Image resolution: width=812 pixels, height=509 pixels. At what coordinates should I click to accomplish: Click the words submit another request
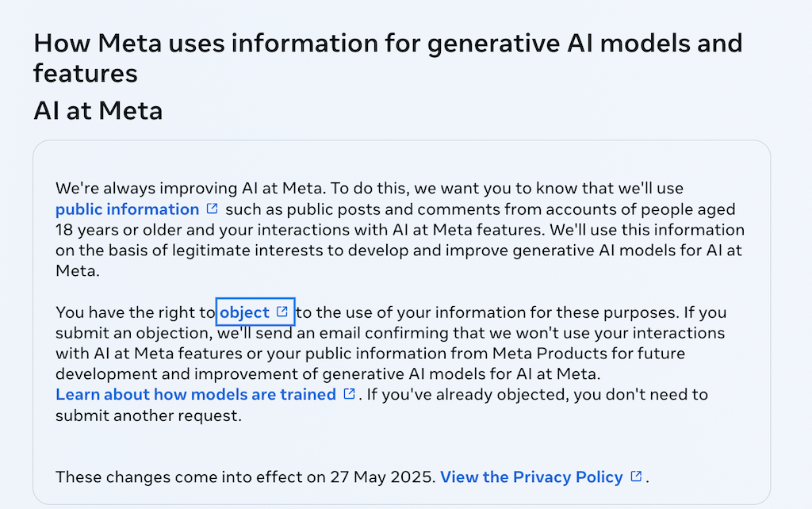(147, 415)
